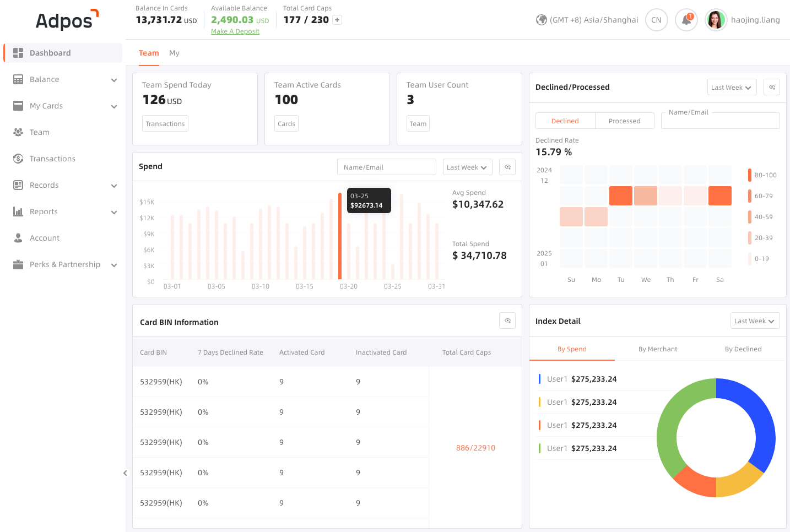
Task: Open Last Week dropdown in Spend panel
Action: coord(467,167)
